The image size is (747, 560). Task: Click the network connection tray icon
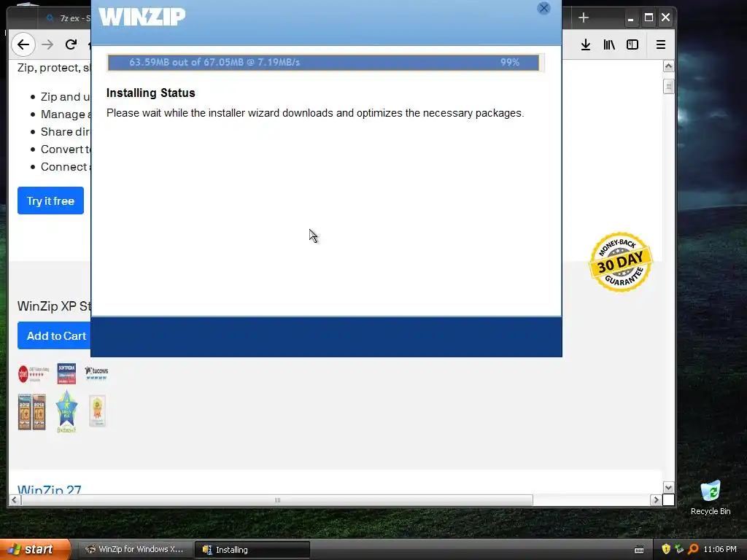[x=679, y=549]
